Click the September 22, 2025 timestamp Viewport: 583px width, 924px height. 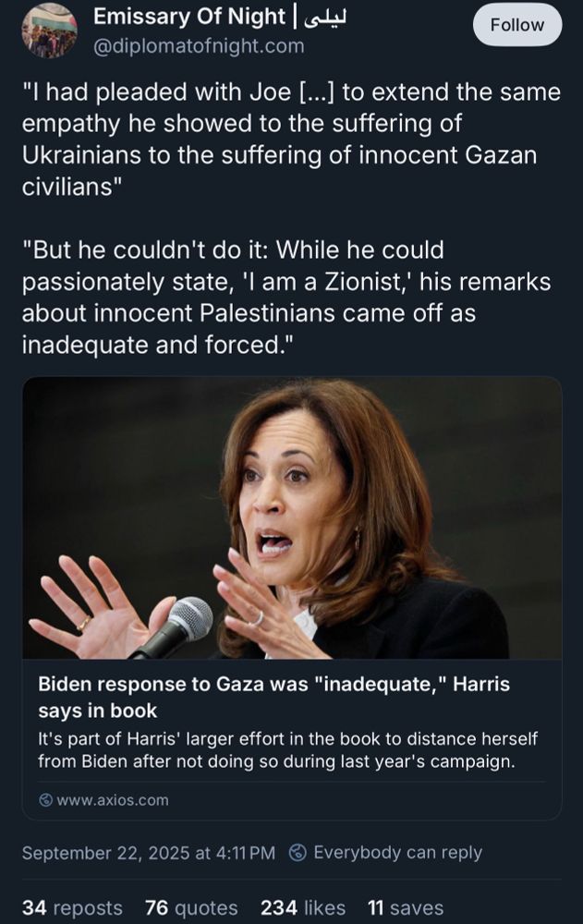tap(149, 853)
